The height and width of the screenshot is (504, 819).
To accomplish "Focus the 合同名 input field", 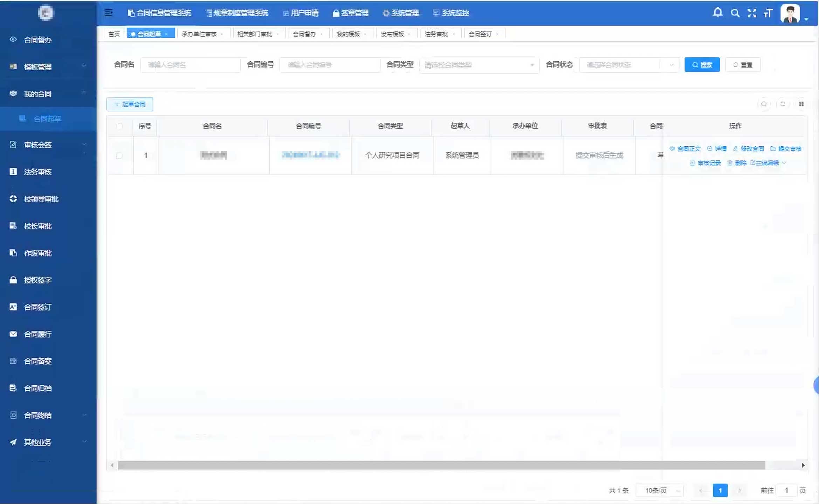I will tap(191, 65).
